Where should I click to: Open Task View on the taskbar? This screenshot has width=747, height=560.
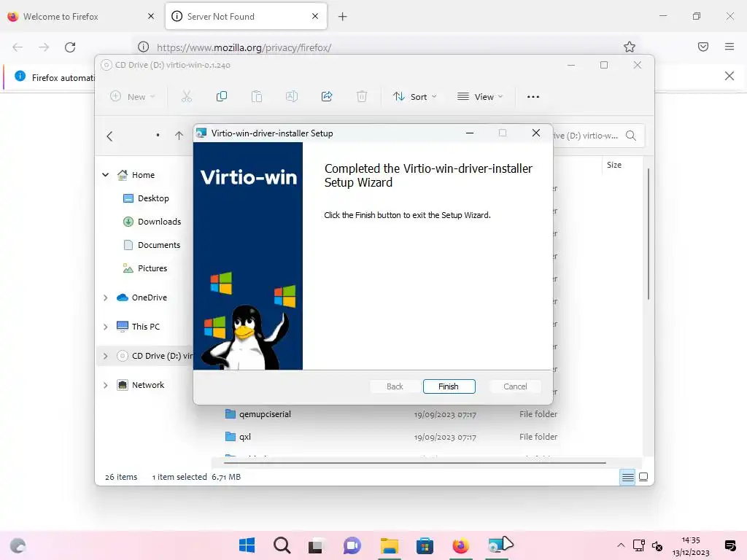(316, 545)
